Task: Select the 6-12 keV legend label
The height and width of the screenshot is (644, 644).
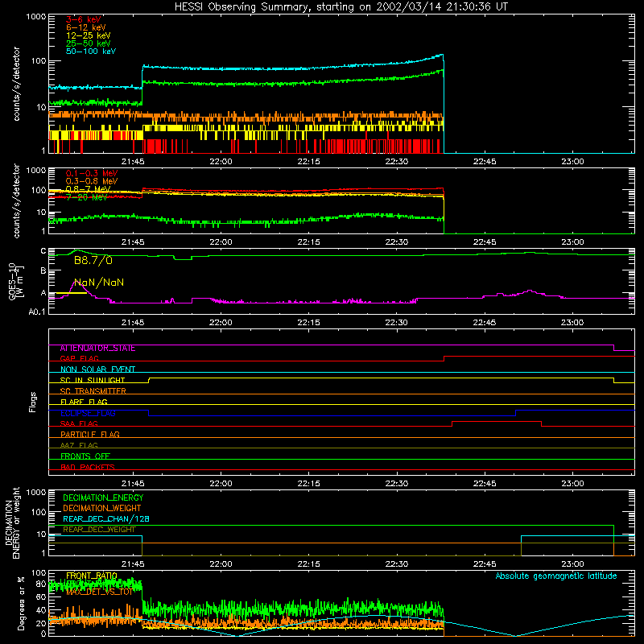Action: [x=86, y=27]
